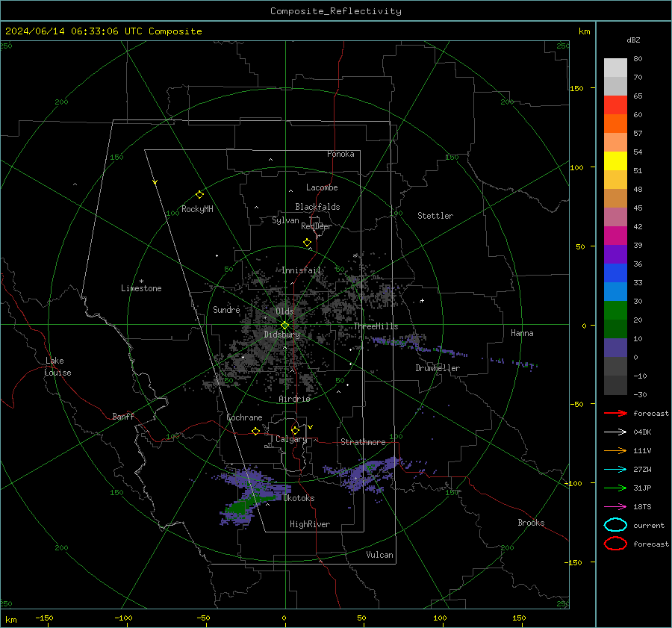Viewport: 672px width, 628px height.
Task: Click the Airdrie city label
Action: point(294,399)
